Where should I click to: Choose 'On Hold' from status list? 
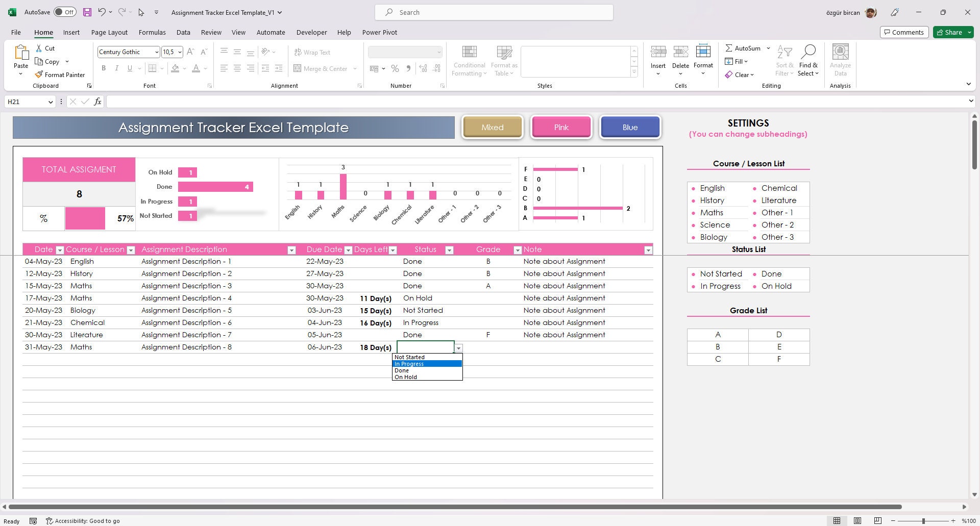(x=427, y=377)
